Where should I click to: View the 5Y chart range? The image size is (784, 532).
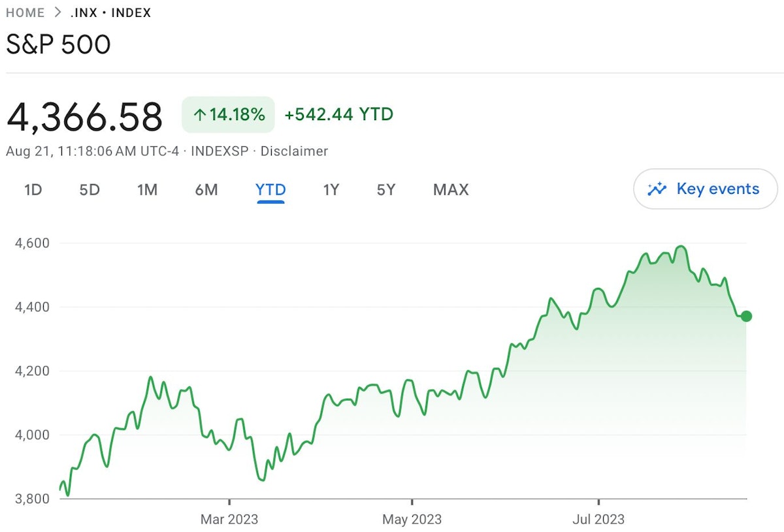pos(386,190)
